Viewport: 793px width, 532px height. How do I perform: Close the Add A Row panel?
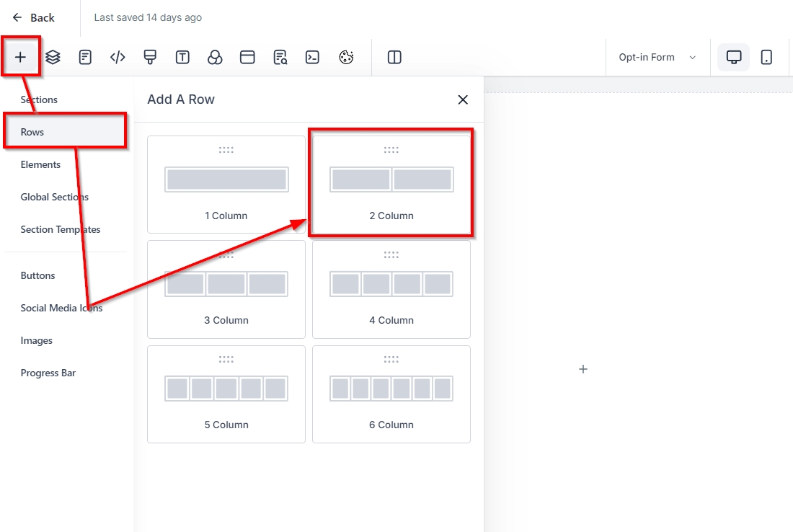463,99
